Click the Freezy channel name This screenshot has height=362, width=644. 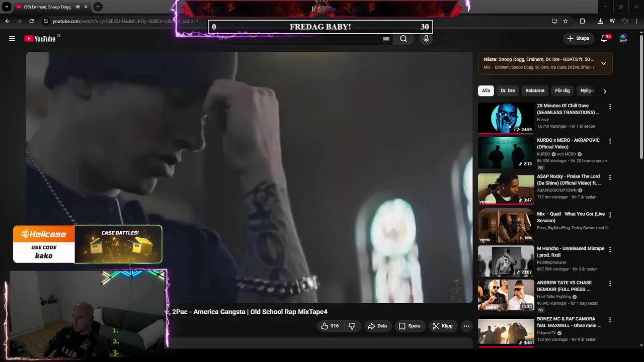(543, 120)
